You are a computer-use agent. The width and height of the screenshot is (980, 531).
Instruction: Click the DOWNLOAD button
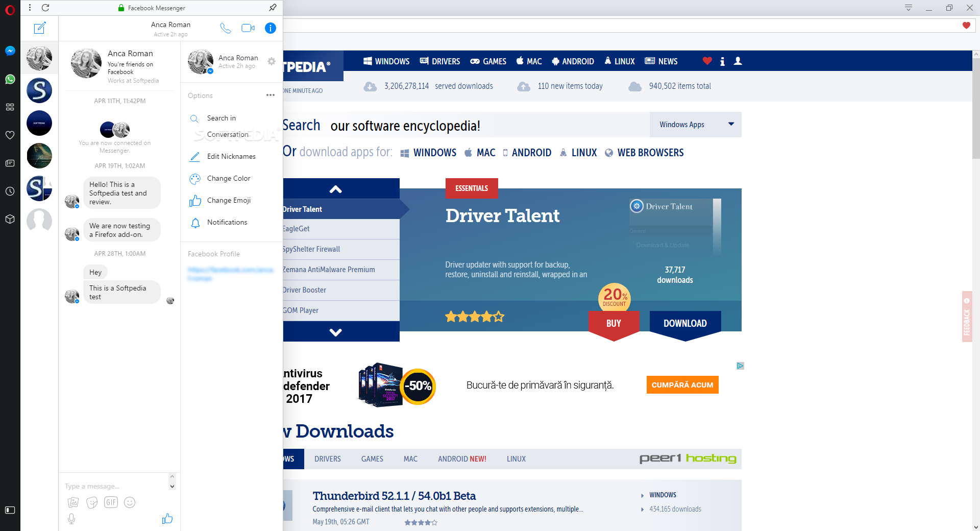(x=685, y=323)
